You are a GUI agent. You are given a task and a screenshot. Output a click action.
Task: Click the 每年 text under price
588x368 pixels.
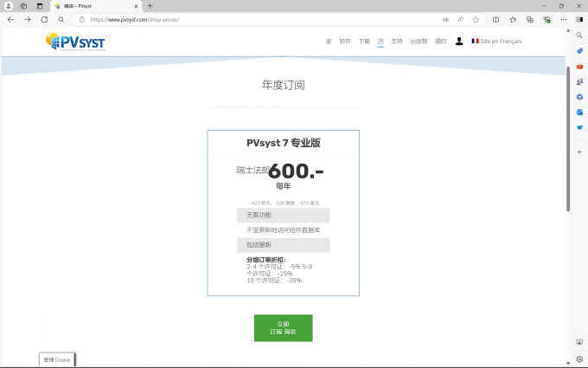coord(283,186)
